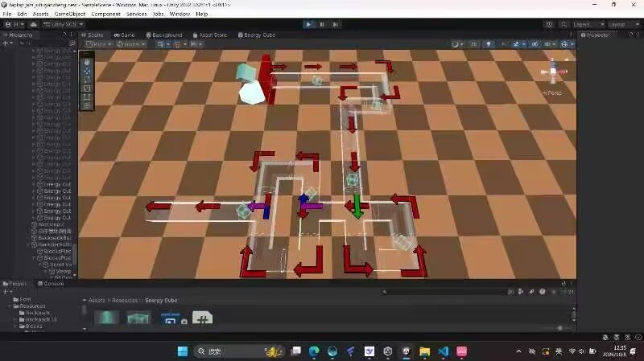Select the C# script asset with hash icon

click(x=203, y=318)
